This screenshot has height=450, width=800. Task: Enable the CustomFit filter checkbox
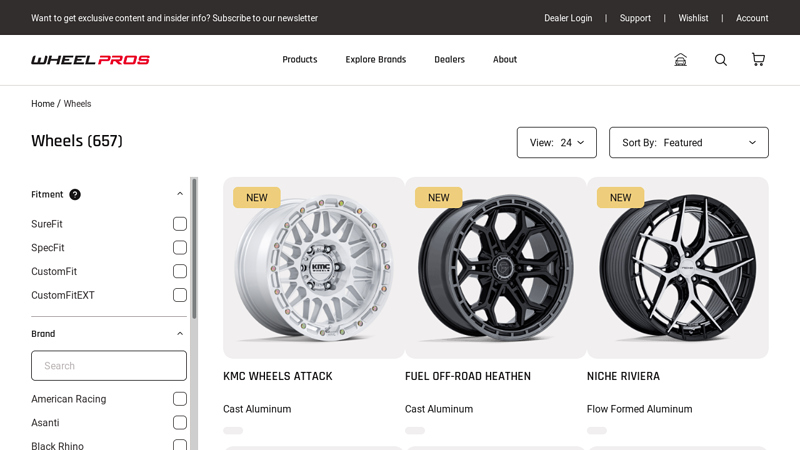pyautogui.click(x=180, y=271)
